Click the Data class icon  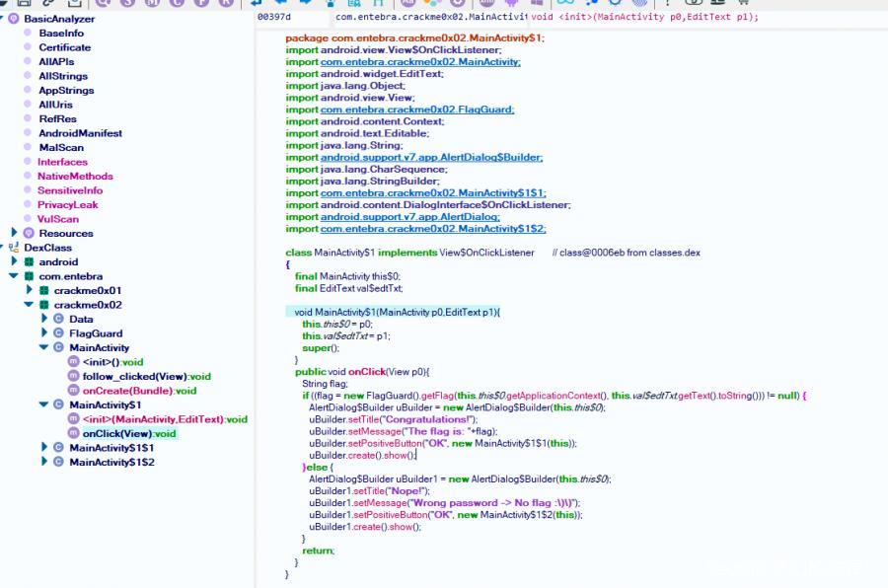tap(58, 319)
